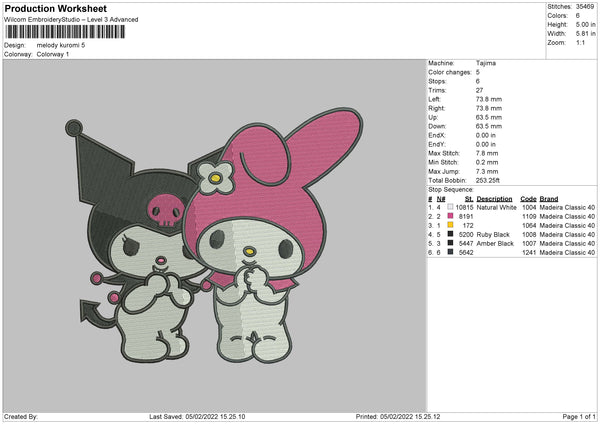Viewport: 600px width, 424px height.
Task: Click the stitch count 172
Action: coord(468,225)
